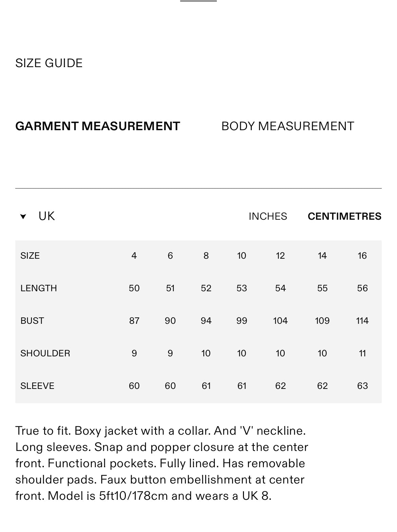Tap the SHOULDER row label
The height and width of the screenshot is (532, 397).
[45, 353]
